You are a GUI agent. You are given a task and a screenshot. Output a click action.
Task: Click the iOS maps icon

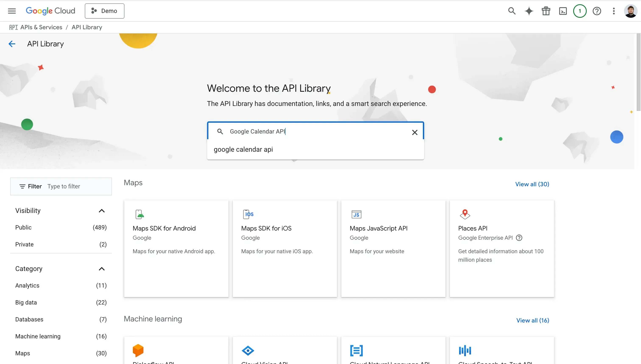coord(248,214)
